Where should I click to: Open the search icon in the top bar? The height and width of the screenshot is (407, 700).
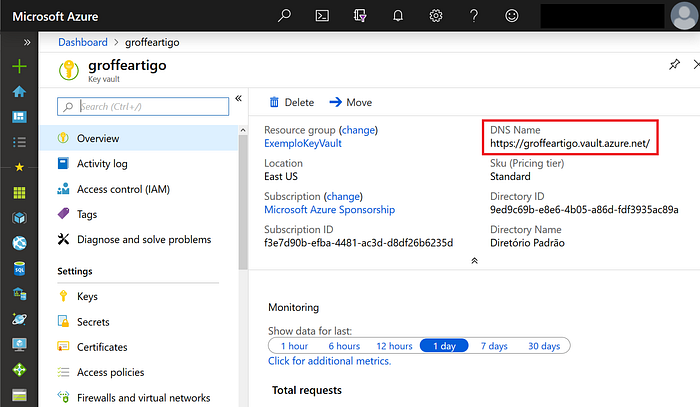click(284, 16)
